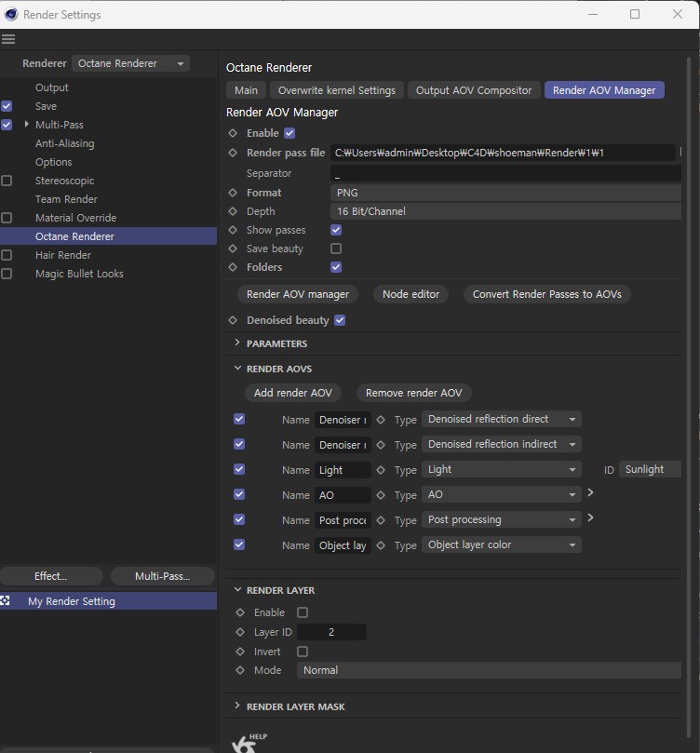Click keyframe diamond next to Depth

pos(233,211)
